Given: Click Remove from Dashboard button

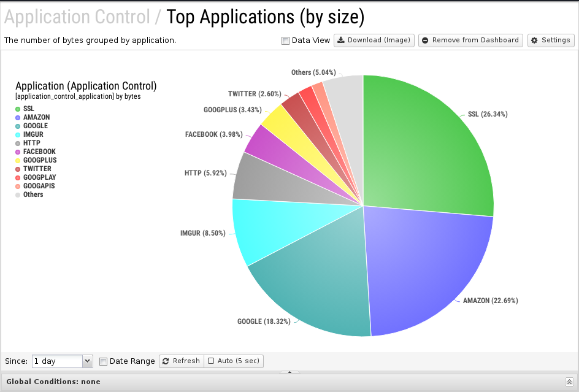Looking at the screenshot, I should tap(470, 40).
